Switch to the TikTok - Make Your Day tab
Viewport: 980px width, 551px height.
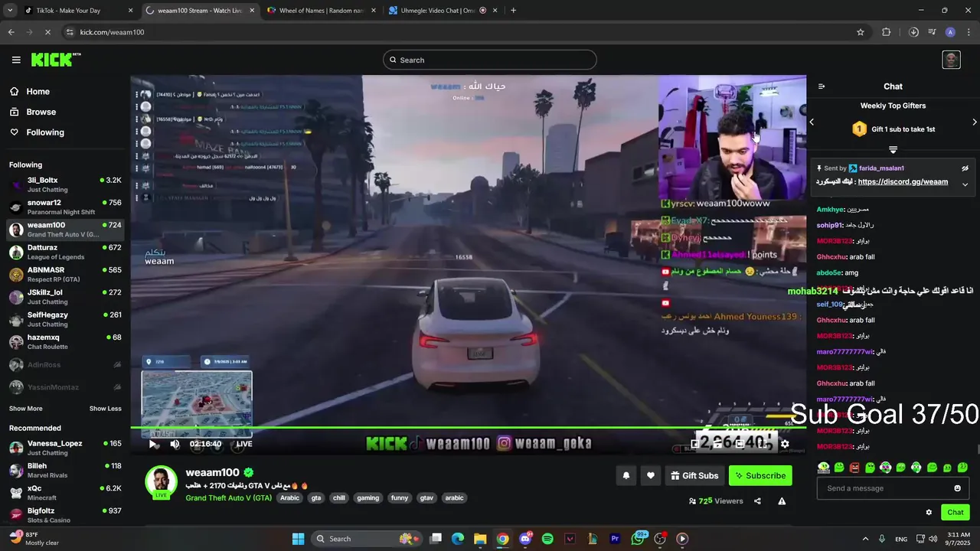[x=77, y=11]
